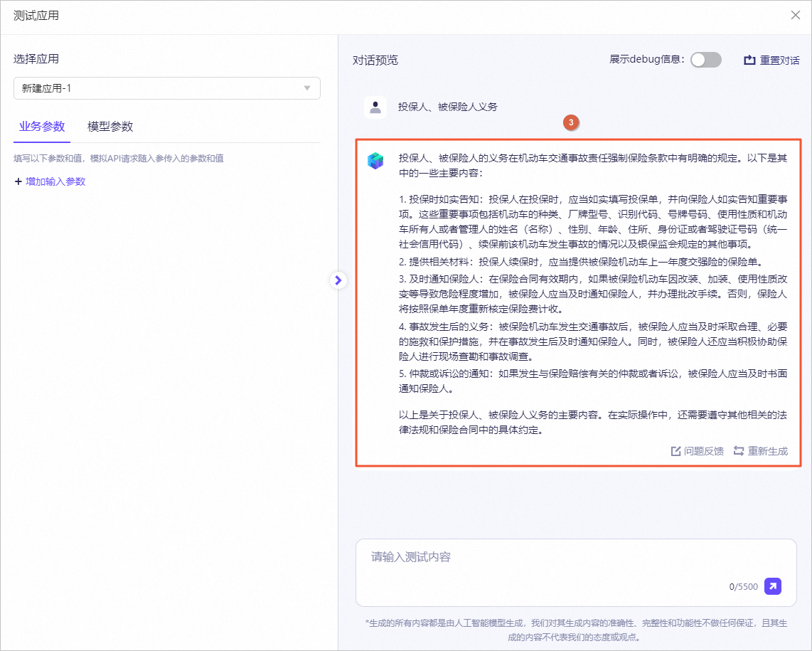Click the 重置对话 link text
This screenshot has height=651, width=812.
tap(779, 60)
